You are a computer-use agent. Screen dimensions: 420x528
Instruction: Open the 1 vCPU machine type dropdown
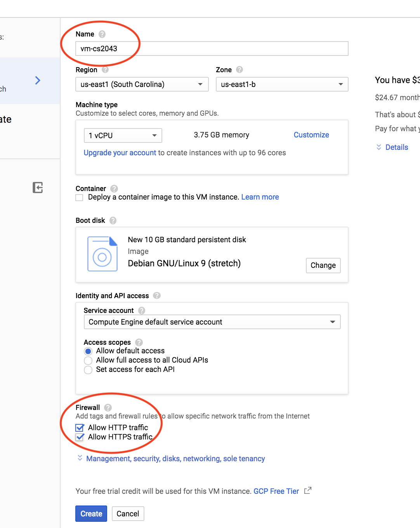click(123, 135)
